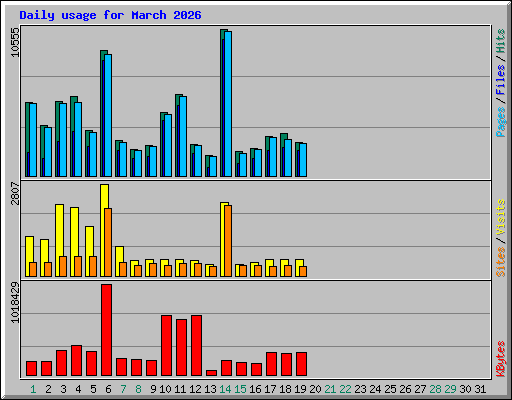Click green day 15 on the x-axis
Screen dimensions: 512x400
tap(240, 389)
